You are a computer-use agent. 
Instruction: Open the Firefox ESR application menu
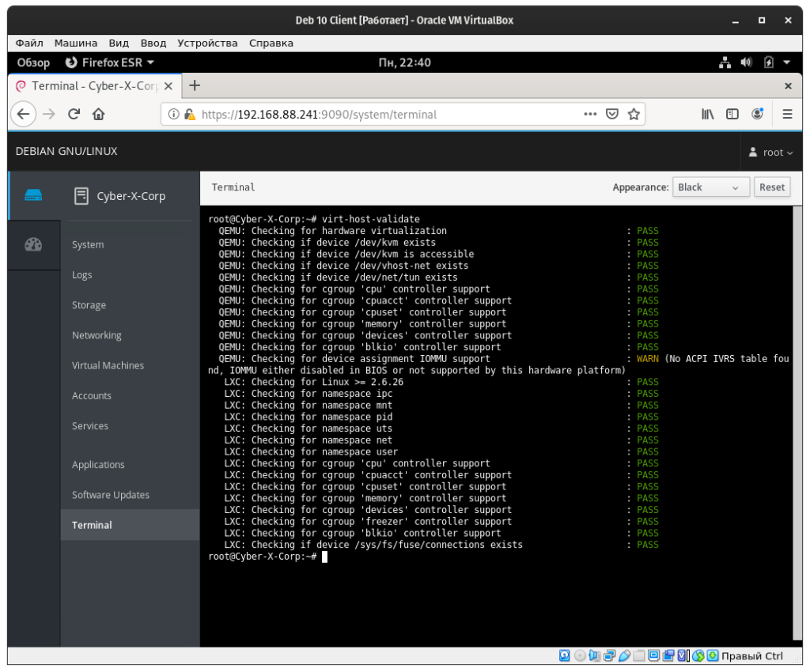coord(109,62)
